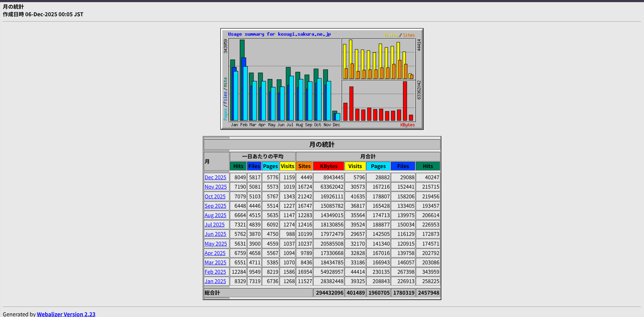View Feb 2025 usage statistics
644x317 pixels.
215,272
